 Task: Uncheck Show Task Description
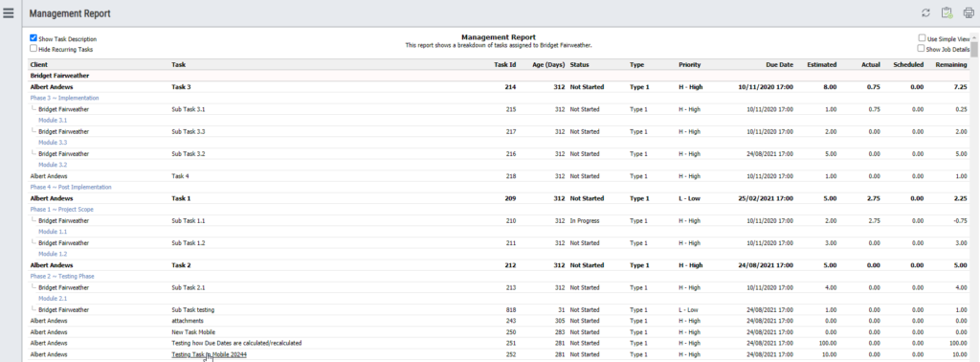(x=33, y=38)
